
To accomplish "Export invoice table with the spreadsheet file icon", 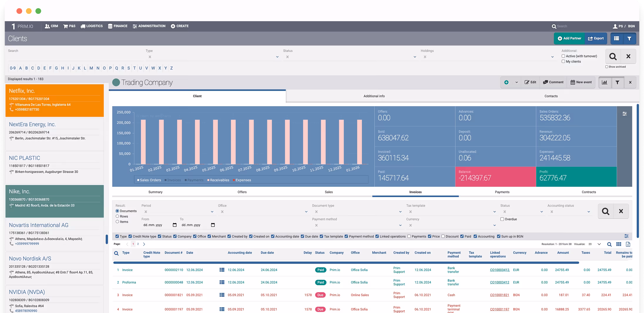I will tap(628, 244).
